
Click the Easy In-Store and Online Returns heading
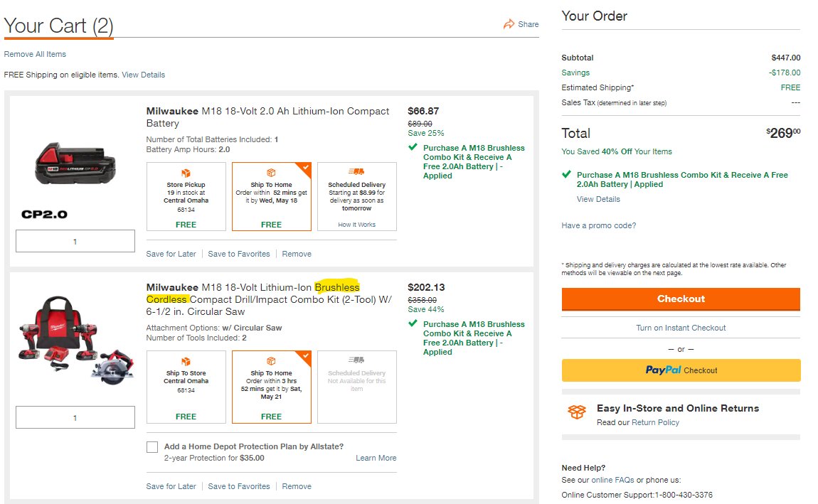pos(678,409)
